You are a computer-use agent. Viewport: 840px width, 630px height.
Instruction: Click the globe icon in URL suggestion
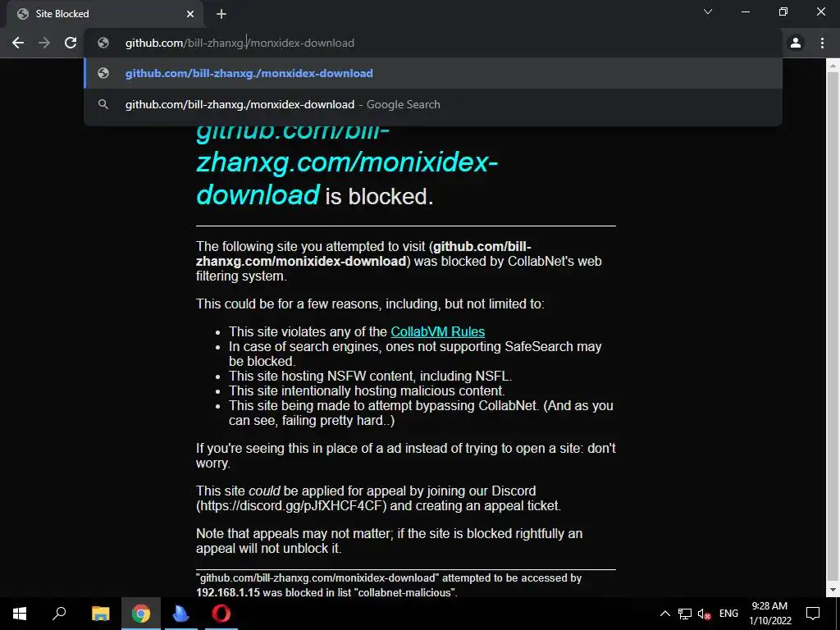[x=103, y=73]
